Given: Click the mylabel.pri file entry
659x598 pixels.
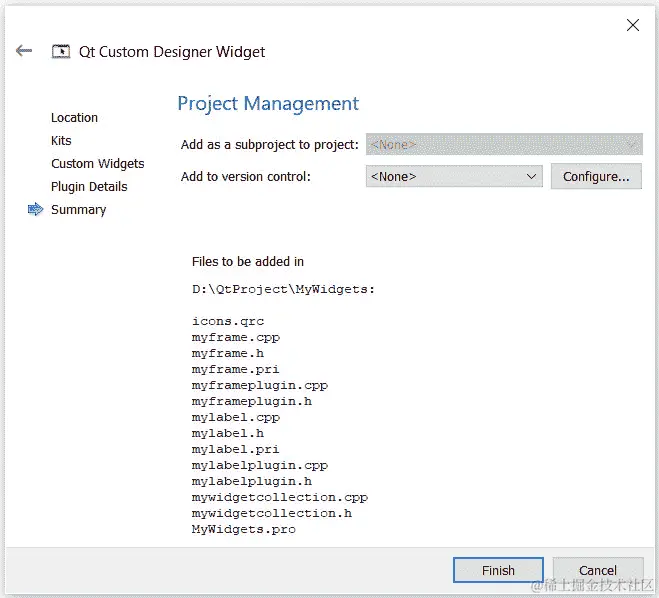Looking at the screenshot, I should pos(235,449).
